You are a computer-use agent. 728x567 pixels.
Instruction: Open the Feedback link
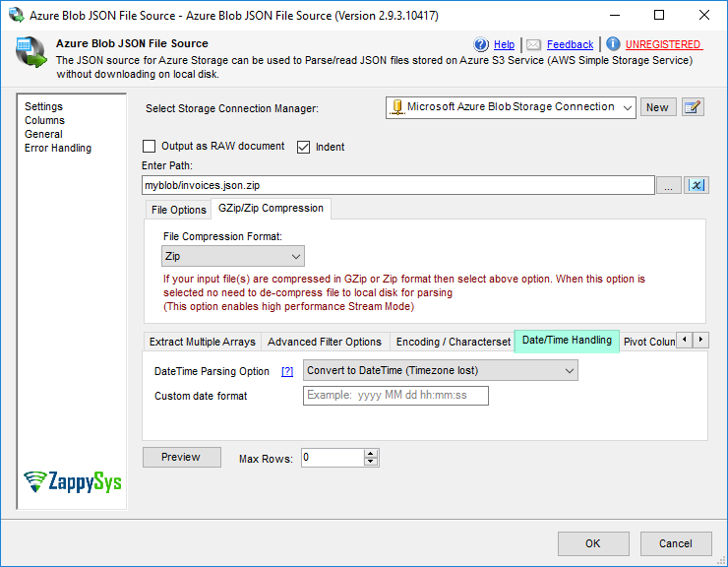coord(570,44)
